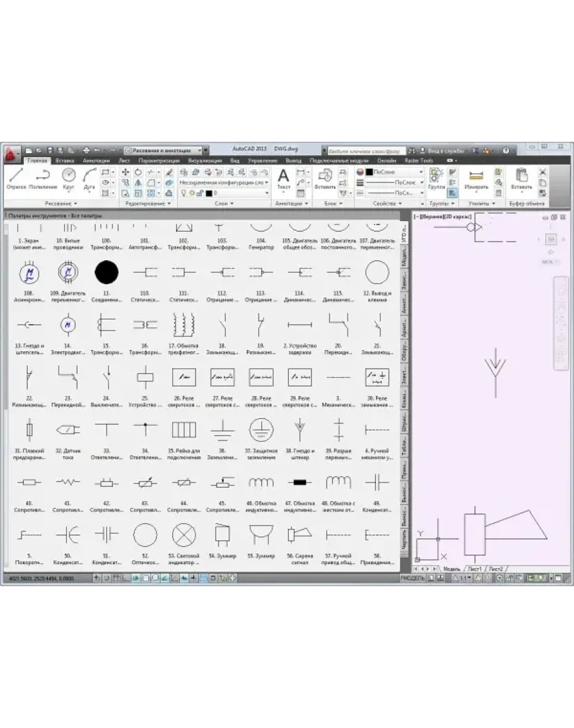Image resolution: width=574 pixels, height=728 pixels.
Task: Toggle the first drawing-aid button in status bar
Action: (x=97, y=578)
